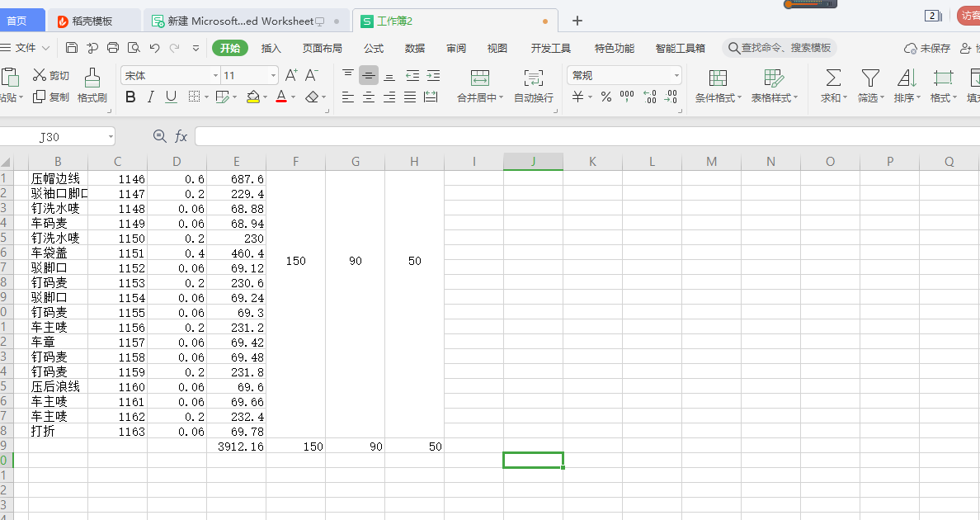Click the zoom magnifier beside formula bar
This screenshot has height=520, width=980.
coord(160,136)
